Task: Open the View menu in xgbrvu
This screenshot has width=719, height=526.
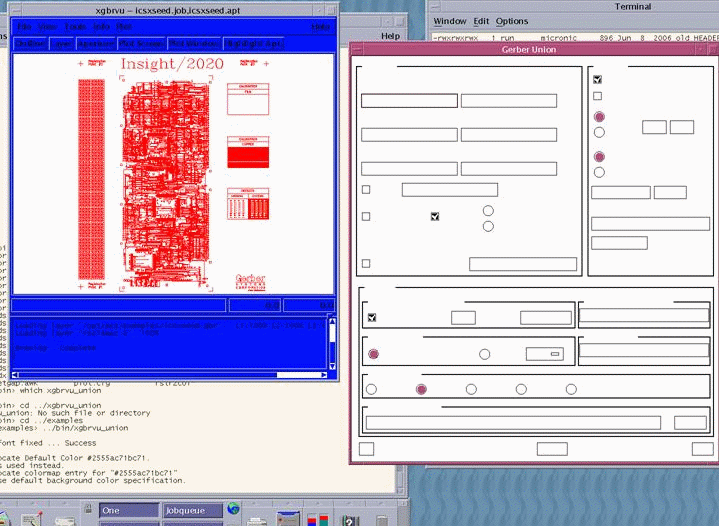Action: point(48,27)
